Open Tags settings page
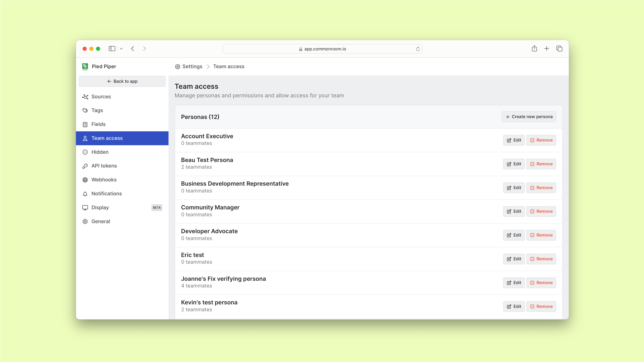 click(x=97, y=110)
